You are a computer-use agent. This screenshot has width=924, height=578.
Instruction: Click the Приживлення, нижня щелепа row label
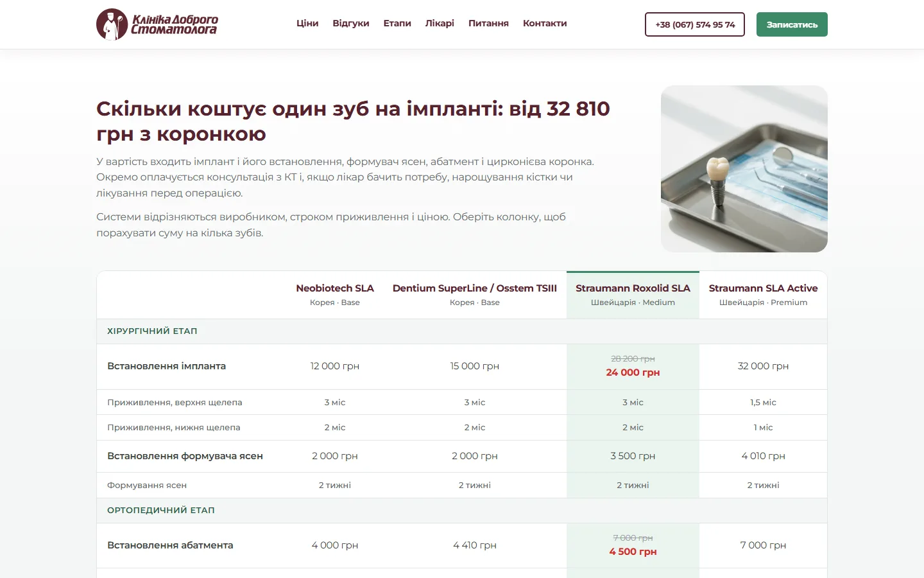pyautogui.click(x=174, y=428)
